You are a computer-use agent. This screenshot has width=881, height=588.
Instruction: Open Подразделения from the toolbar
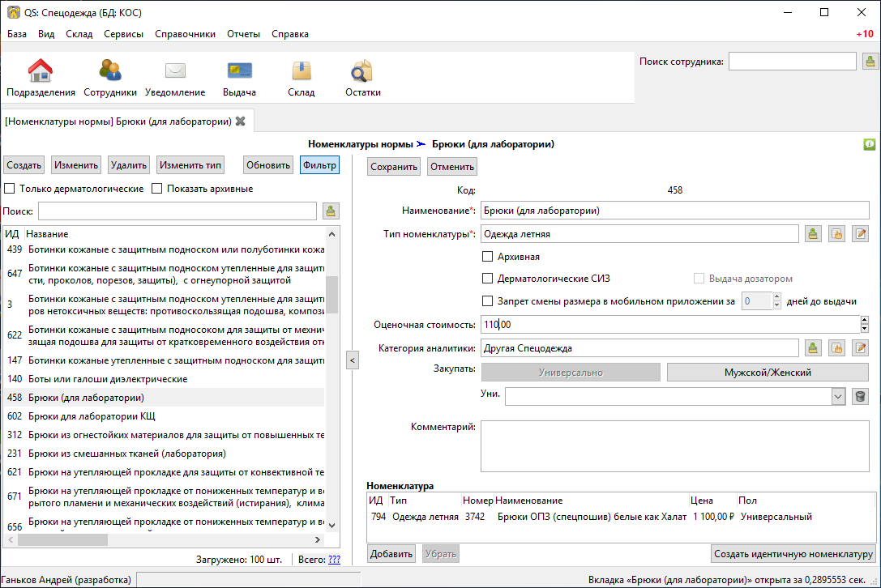click(41, 78)
